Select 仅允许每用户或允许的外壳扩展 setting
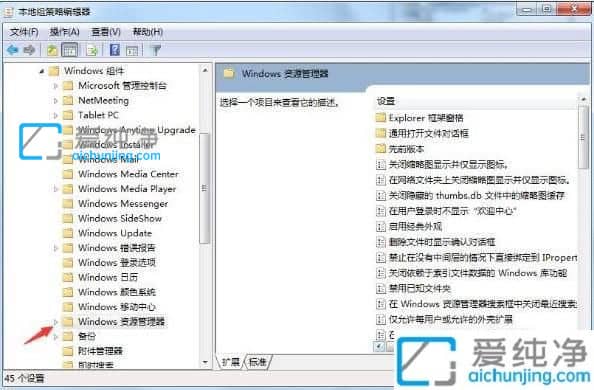 [x=450, y=320]
